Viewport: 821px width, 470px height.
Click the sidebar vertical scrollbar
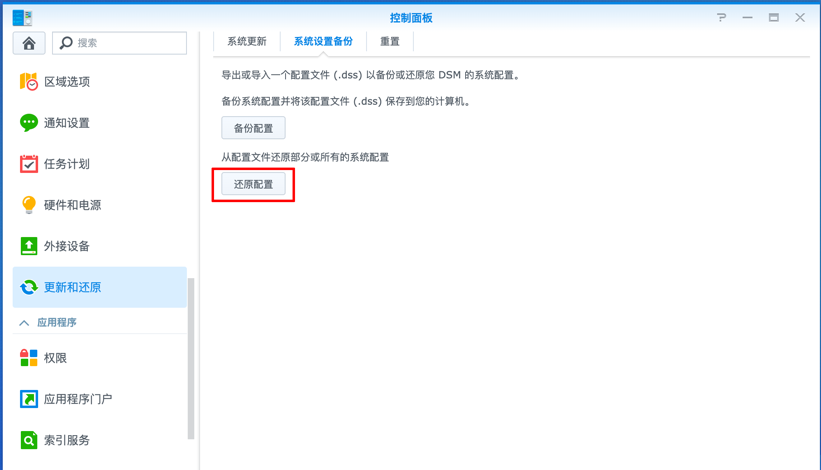191,359
